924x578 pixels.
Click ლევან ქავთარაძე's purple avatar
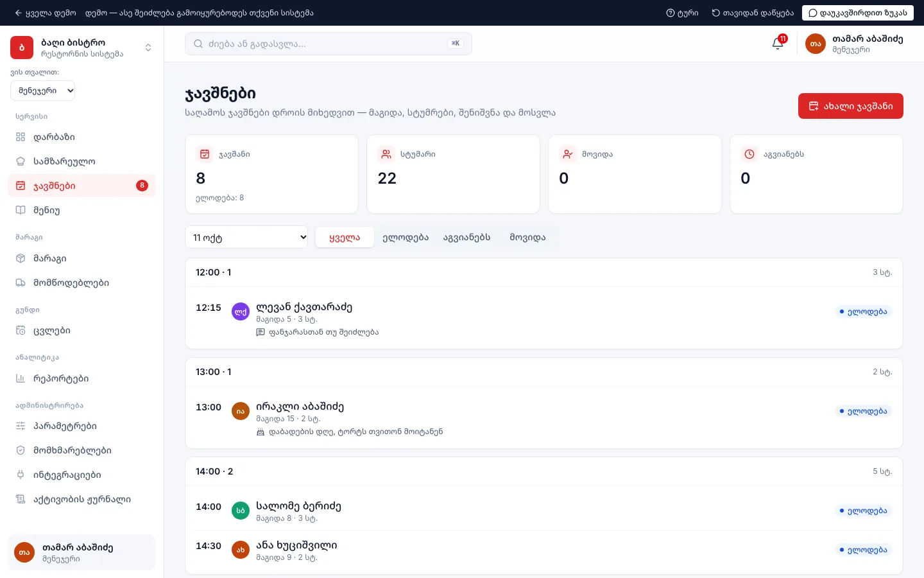point(241,311)
